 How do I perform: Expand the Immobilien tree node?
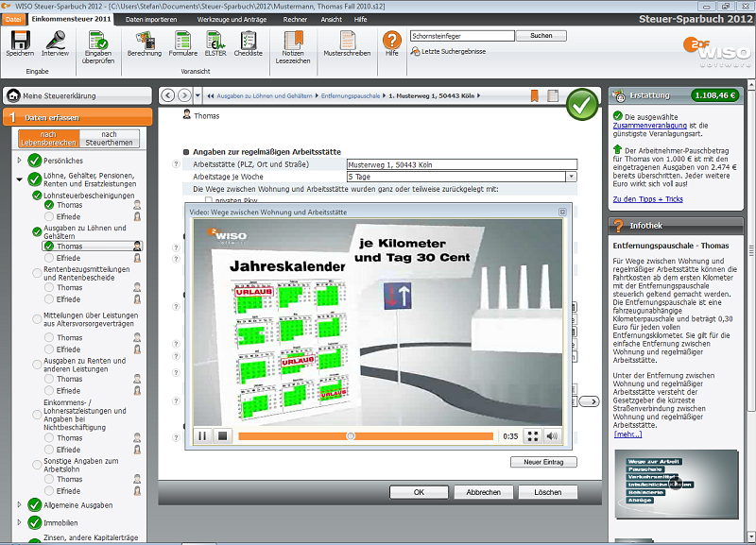[x=19, y=522]
